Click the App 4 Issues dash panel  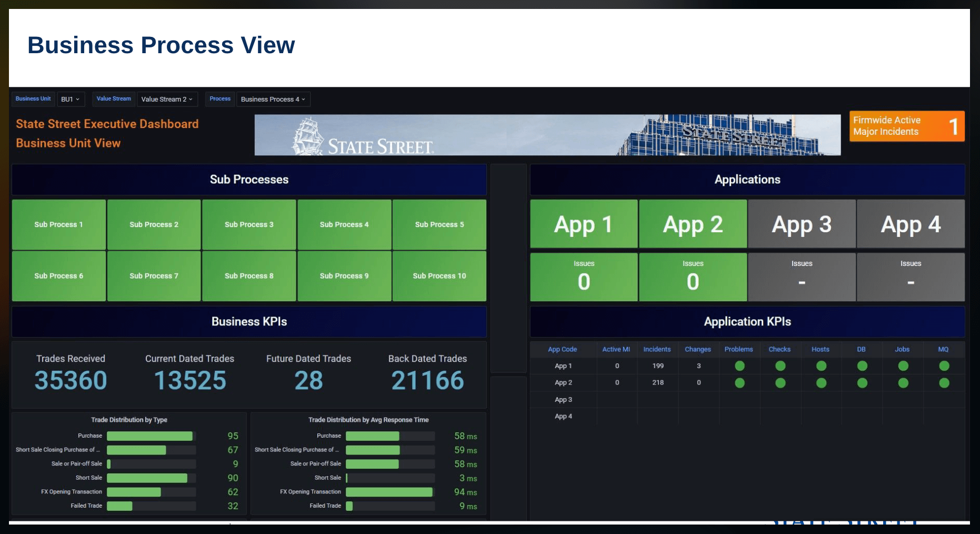(x=911, y=277)
